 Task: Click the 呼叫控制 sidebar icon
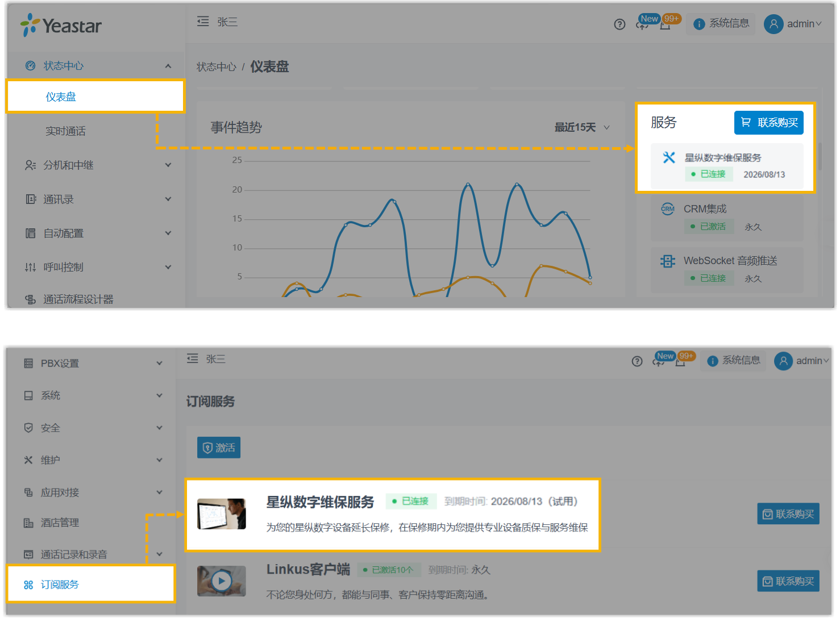pos(31,268)
